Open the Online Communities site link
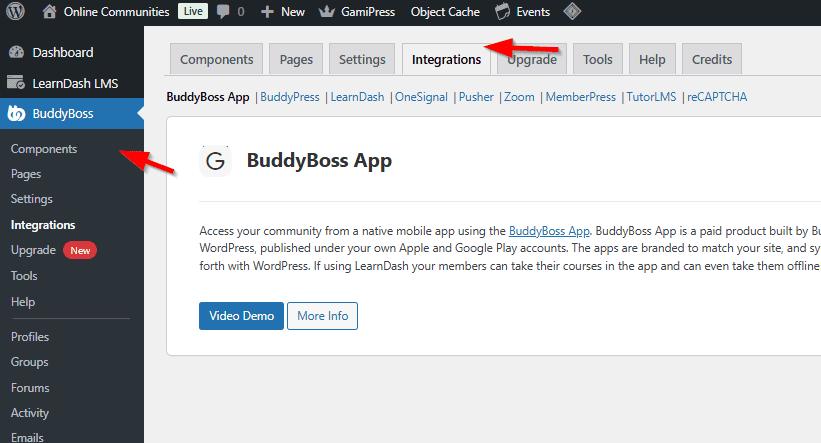This screenshot has height=443, width=821. tap(116, 12)
